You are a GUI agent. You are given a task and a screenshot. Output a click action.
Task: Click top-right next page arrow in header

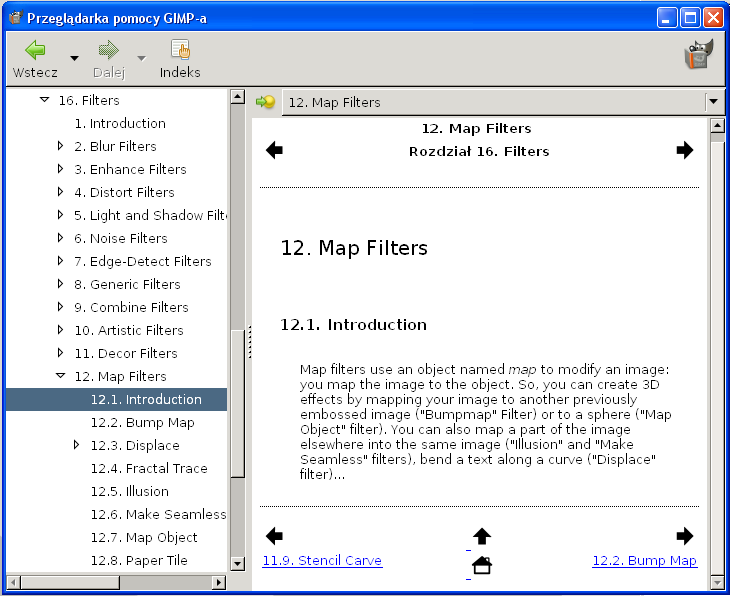tap(685, 150)
